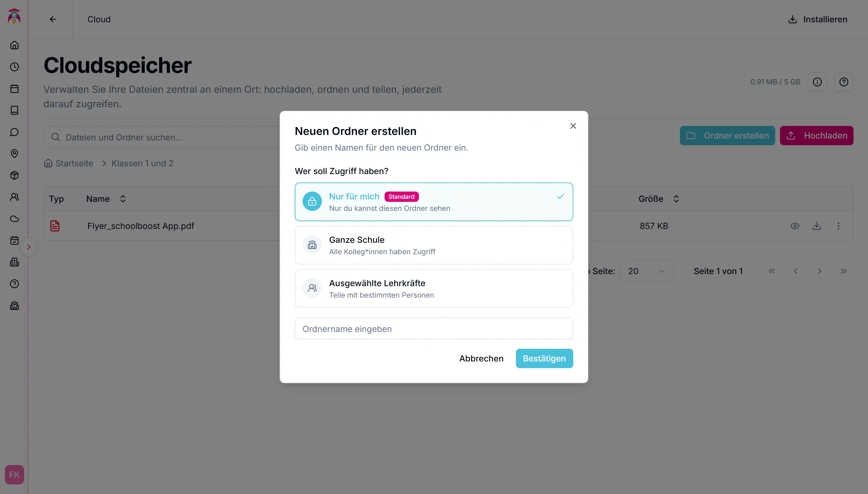Click the 'Ordnername eingeben' input field
This screenshot has height=494, width=868.
pos(433,328)
